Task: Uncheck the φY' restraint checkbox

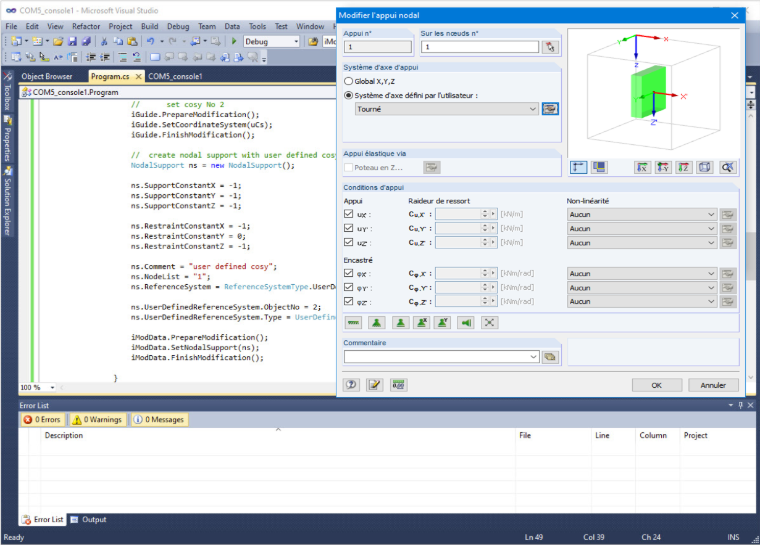Action: [x=348, y=287]
